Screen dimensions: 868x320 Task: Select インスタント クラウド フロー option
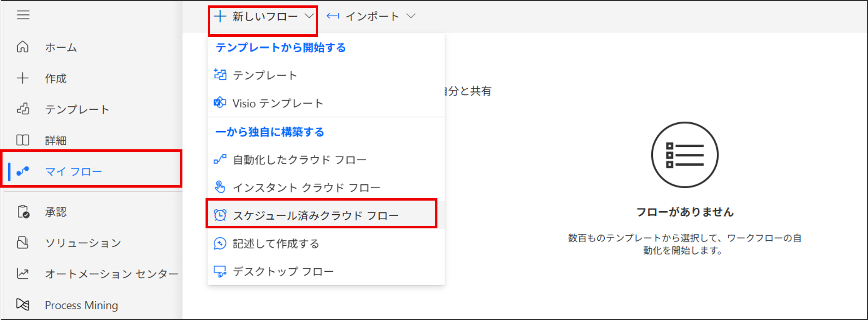pyautogui.click(x=306, y=188)
